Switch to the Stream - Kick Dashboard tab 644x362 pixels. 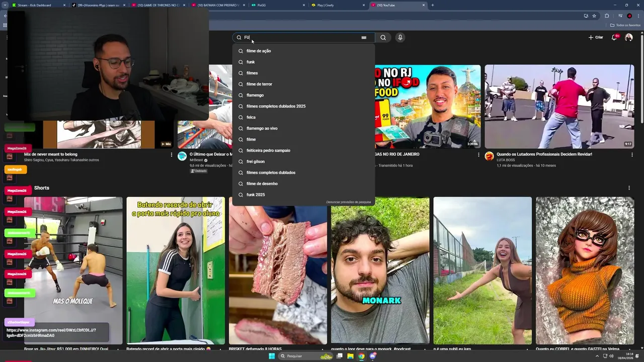[x=39, y=5]
